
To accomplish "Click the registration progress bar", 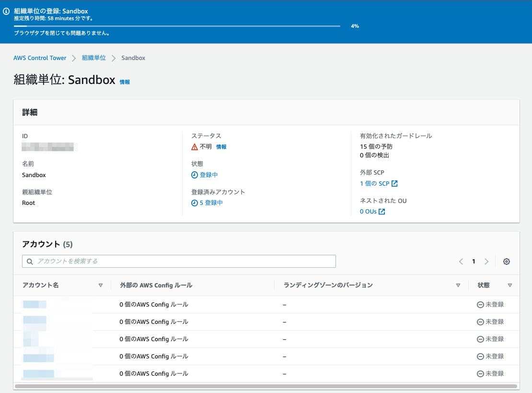I will (x=177, y=26).
